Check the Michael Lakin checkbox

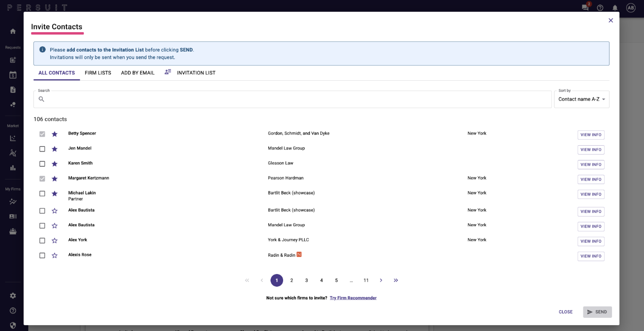pos(42,194)
